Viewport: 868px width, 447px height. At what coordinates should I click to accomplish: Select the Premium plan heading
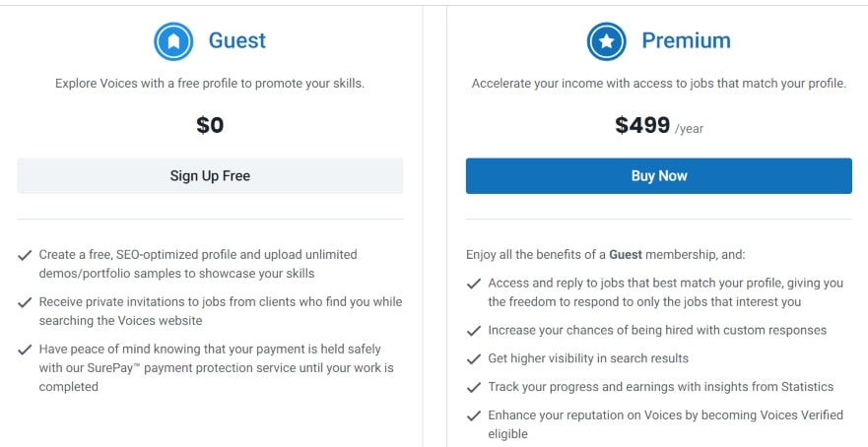coord(686,40)
